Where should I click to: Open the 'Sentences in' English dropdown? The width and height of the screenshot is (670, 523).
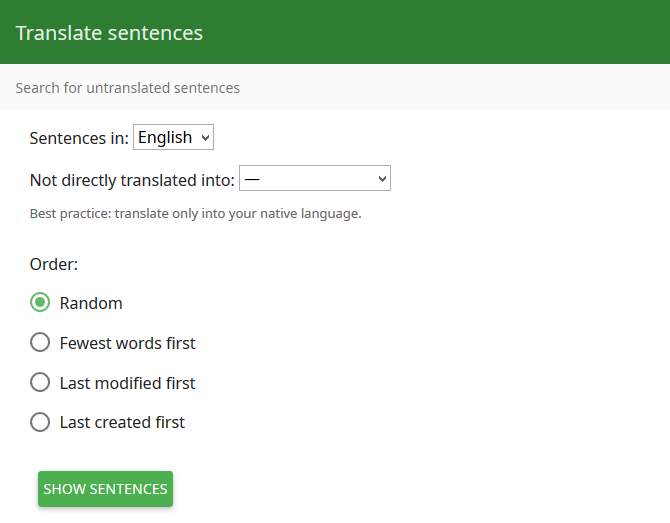[x=173, y=137]
